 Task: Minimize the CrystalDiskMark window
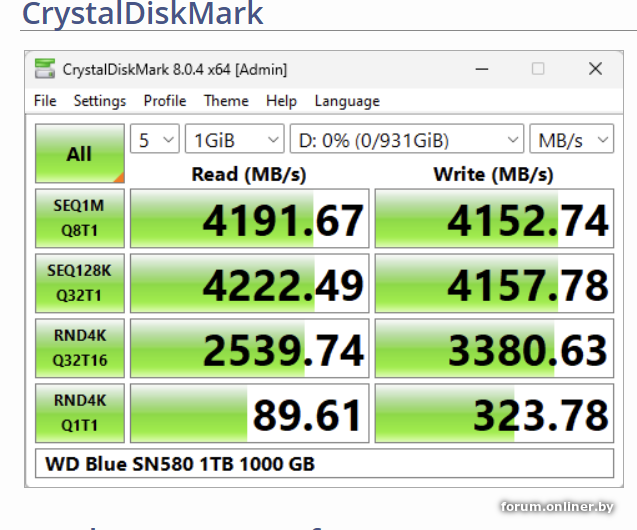point(482,69)
